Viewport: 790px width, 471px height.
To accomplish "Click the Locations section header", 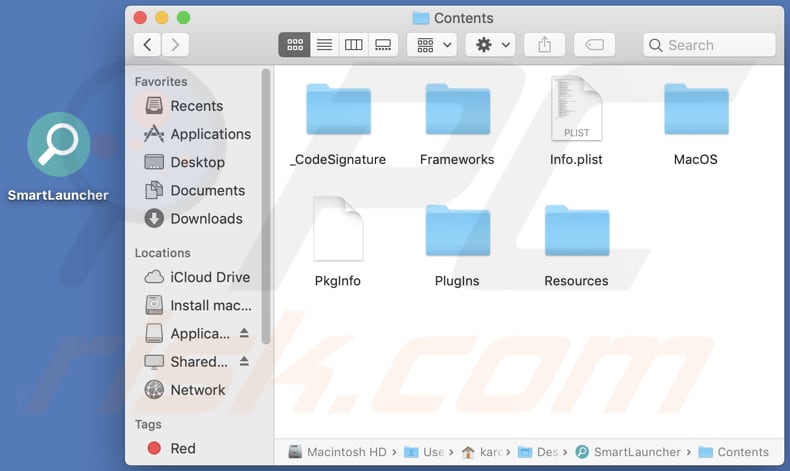I will [x=162, y=253].
